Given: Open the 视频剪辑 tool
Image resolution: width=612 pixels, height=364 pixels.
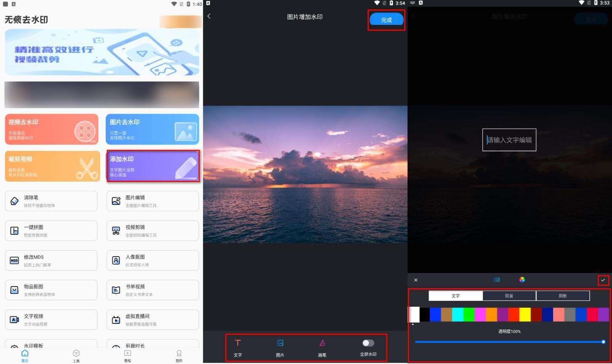Looking at the screenshot, I should (153, 231).
